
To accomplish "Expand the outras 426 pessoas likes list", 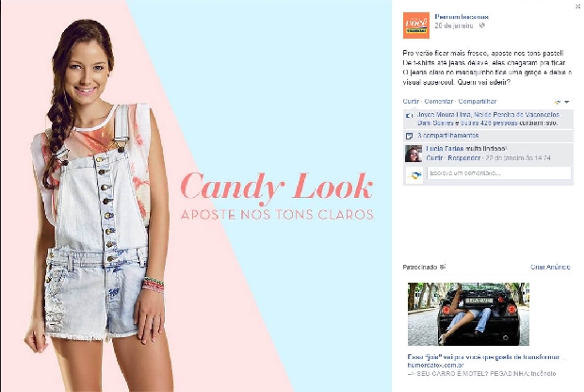I will 491,122.
